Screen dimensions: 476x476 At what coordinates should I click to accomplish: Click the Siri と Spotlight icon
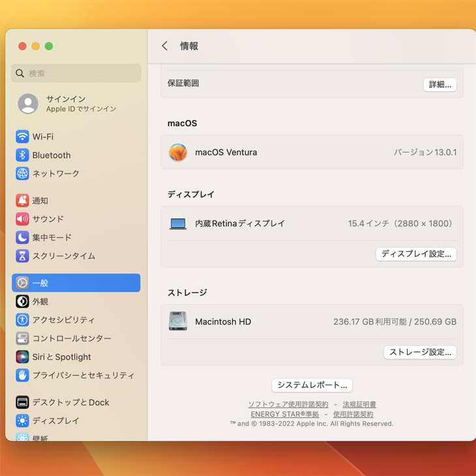click(22, 357)
